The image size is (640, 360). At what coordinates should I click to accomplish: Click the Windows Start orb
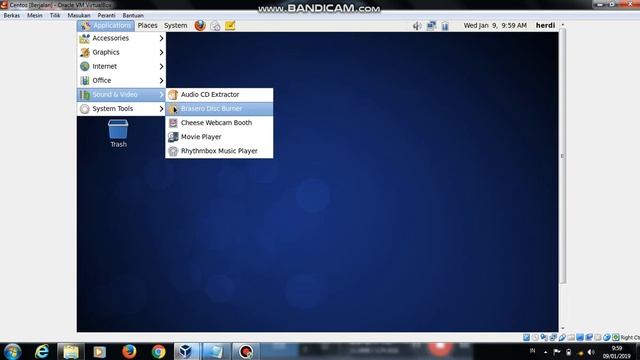point(12,351)
